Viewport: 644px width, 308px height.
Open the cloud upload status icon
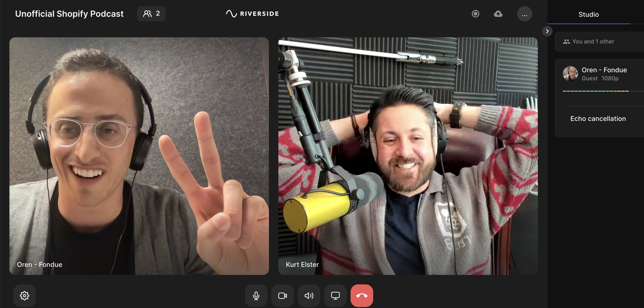498,14
